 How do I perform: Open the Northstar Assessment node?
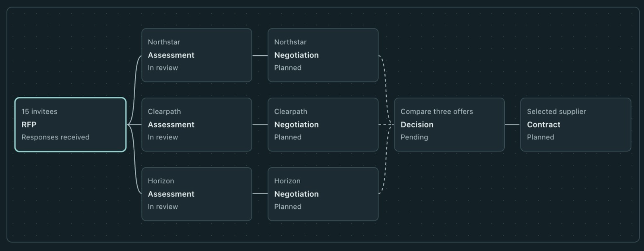click(197, 55)
